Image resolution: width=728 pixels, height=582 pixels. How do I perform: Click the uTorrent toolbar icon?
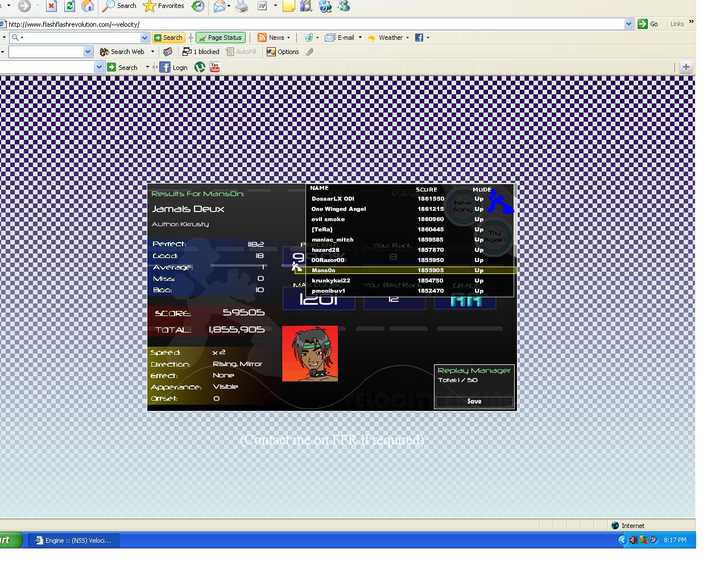coord(200,67)
